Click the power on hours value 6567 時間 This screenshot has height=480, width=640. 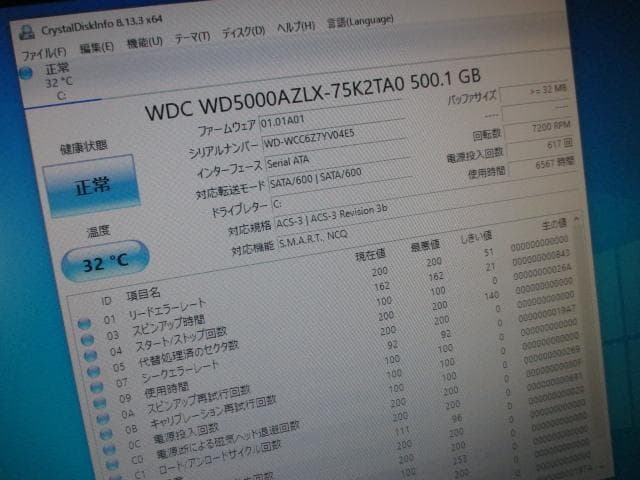tap(542, 167)
